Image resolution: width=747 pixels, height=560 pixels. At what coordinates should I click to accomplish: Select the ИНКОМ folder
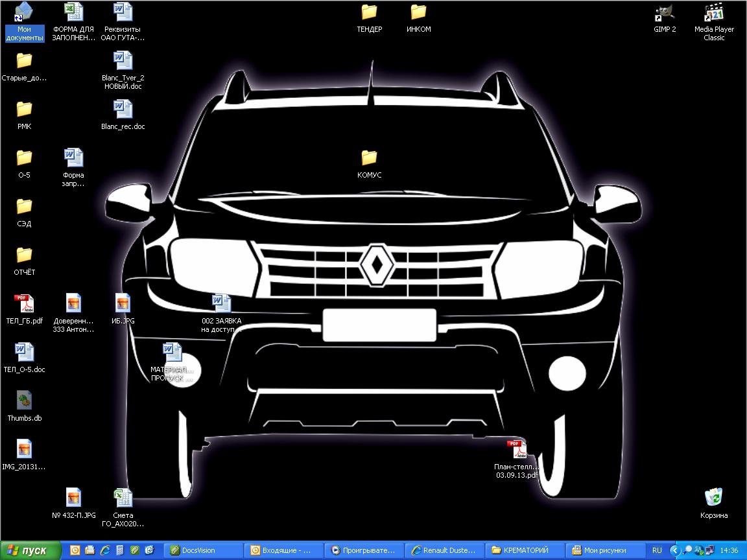(x=418, y=18)
